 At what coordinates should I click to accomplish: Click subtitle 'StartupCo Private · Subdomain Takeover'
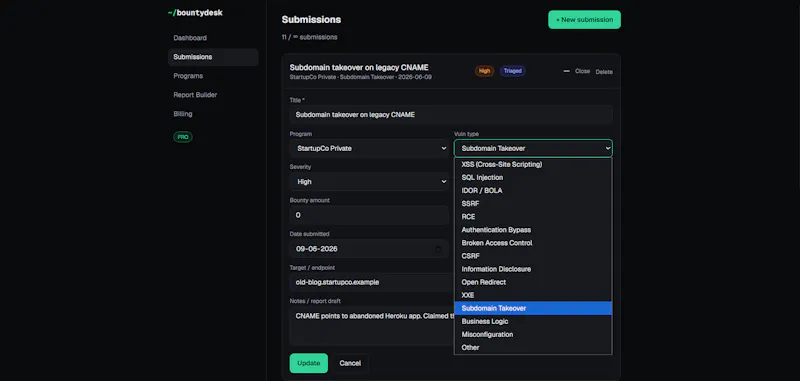[x=342, y=77]
